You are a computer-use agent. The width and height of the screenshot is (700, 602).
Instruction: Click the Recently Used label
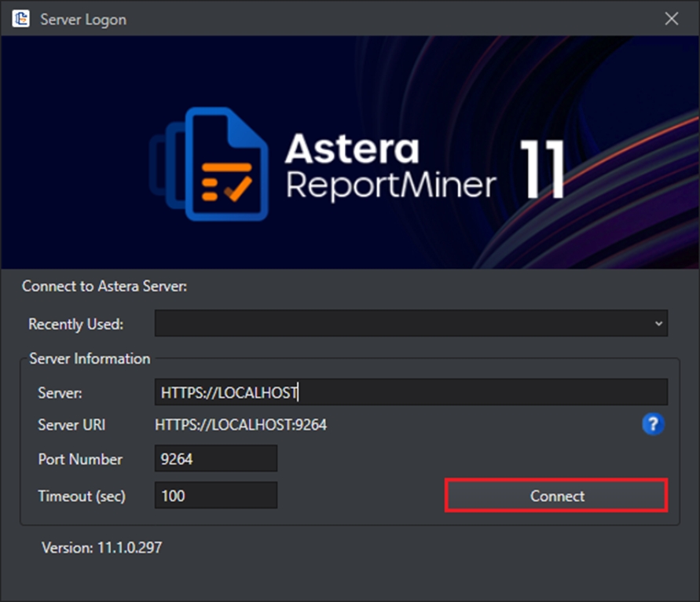click(x=76, y=324)
